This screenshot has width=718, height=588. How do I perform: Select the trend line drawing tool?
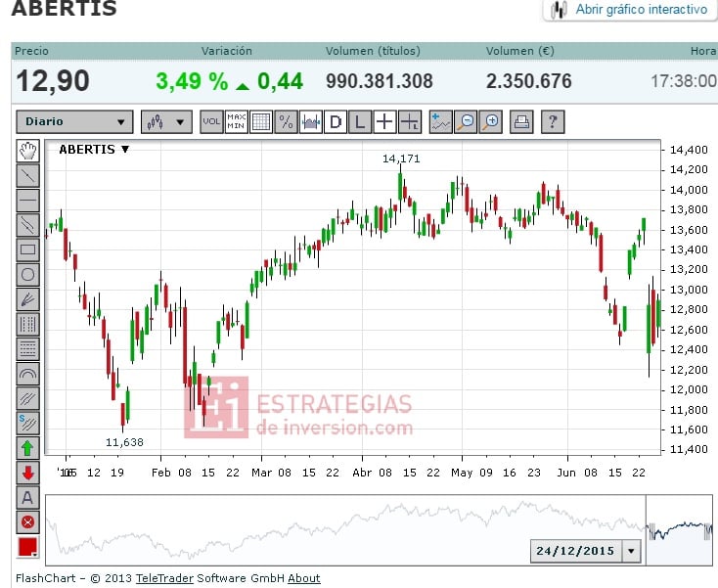coord(28,176)
